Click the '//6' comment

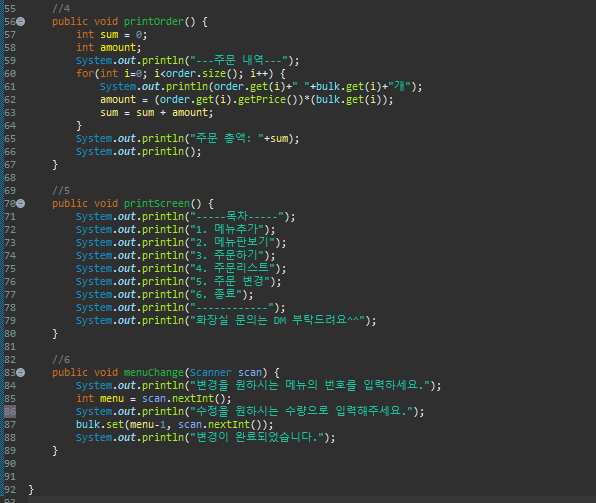(x=61, y=360)
